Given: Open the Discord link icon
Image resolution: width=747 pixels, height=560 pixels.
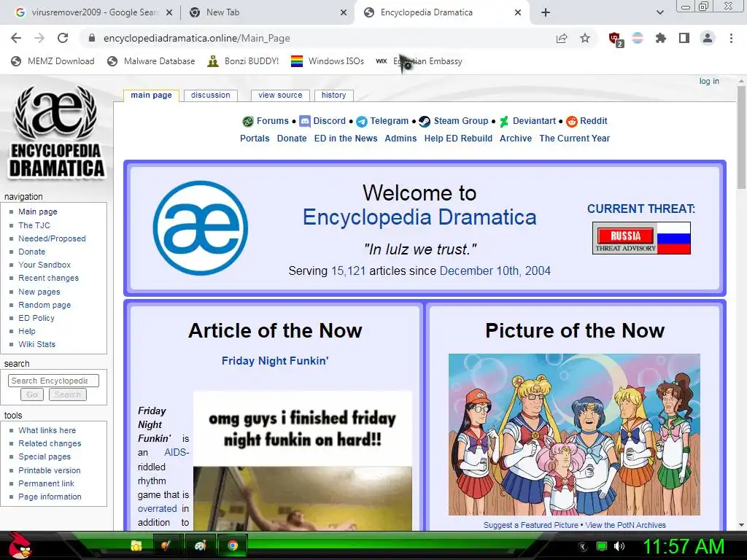Looking at the screenshot, I should click(305, 122).
